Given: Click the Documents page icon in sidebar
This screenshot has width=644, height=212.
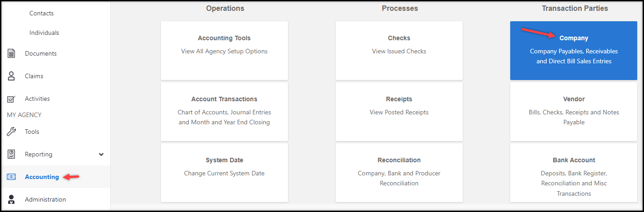Looking at the screenshot, I should tap(12, 53).
